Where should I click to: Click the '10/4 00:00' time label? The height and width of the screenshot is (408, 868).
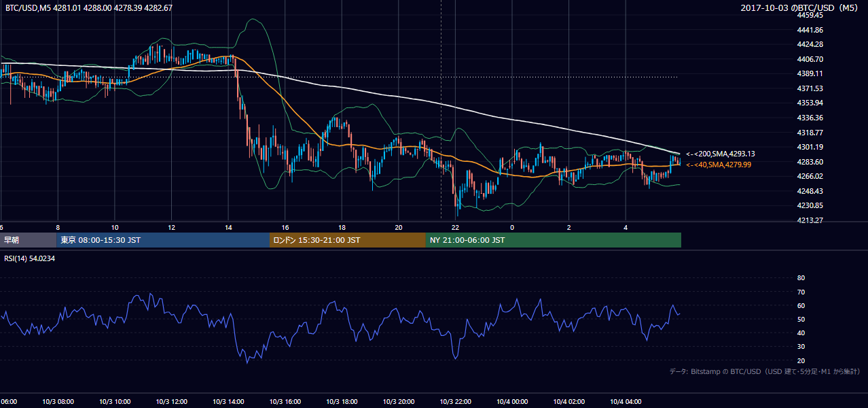(512, 402)
